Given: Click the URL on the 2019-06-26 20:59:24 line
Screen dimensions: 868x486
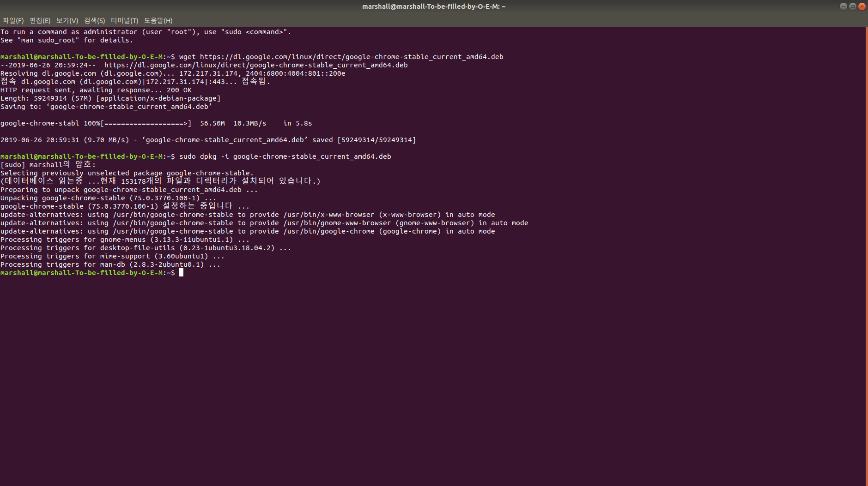Looking at the screenshot, I should [255, 65].
